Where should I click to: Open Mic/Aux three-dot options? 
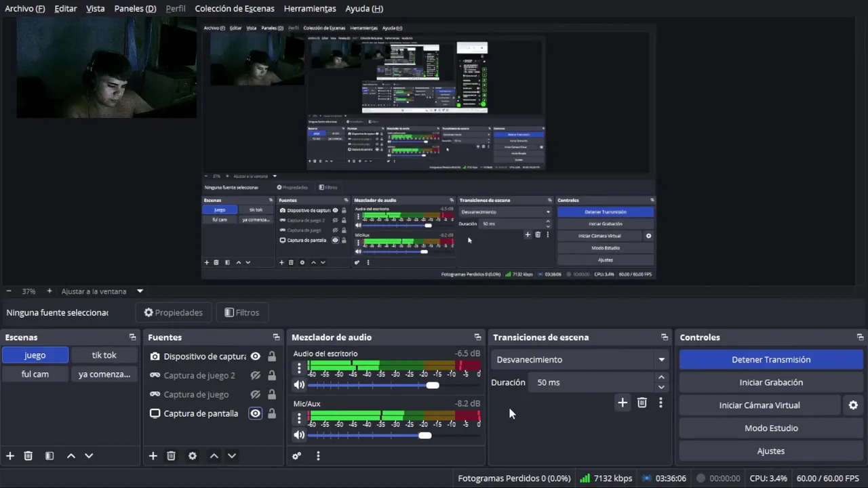click(299, 418)
